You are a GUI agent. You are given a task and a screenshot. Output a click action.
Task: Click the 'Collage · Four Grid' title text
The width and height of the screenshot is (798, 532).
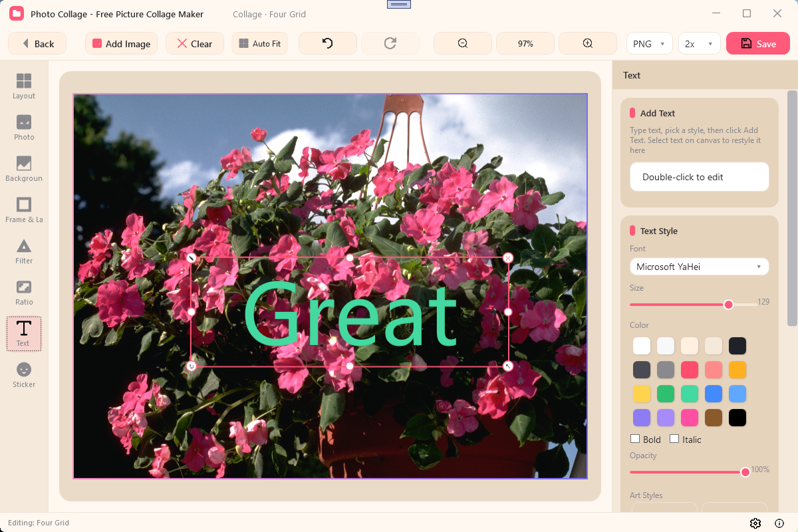tap(269, 14)
